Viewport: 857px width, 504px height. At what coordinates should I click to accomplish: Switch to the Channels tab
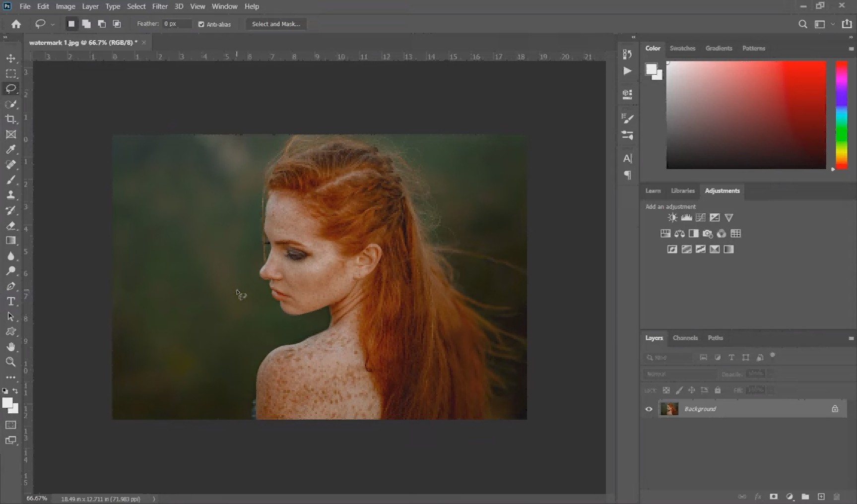(685, 338)
